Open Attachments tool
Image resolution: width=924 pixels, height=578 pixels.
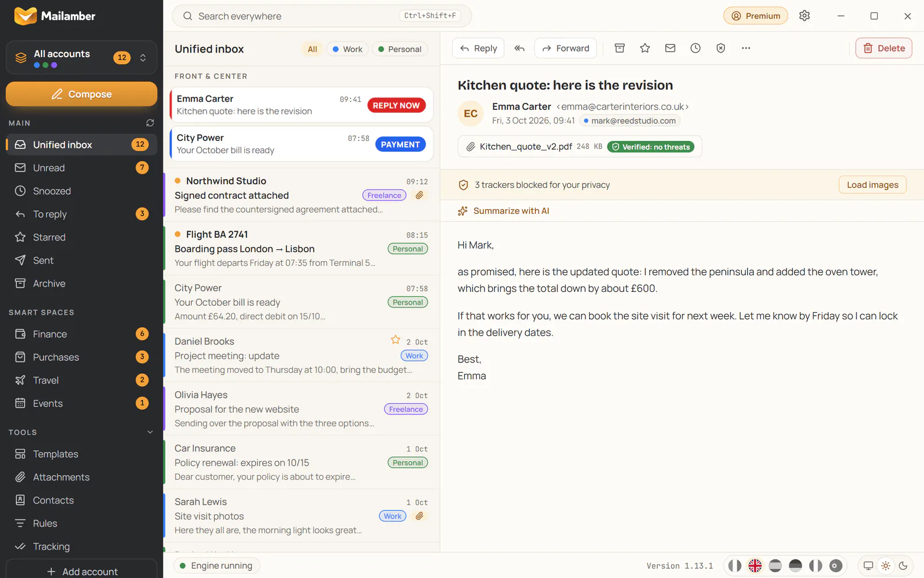[81, 477]
